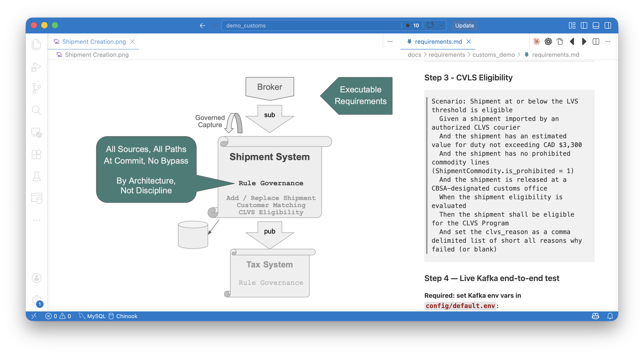Open the chat icon in the title bar
The image size is (644, 355).
click(430, 25)
